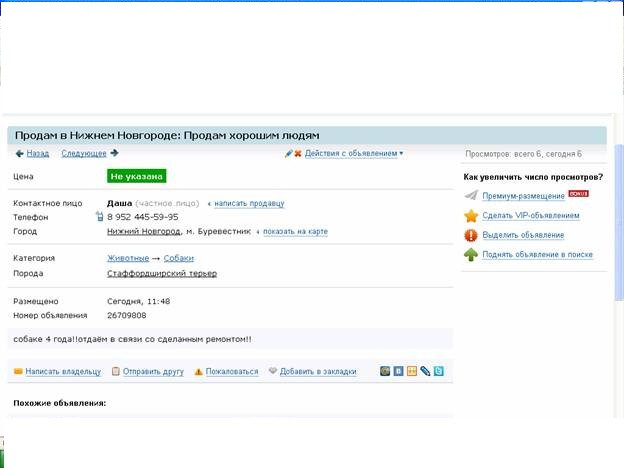Click the Twitter share icon at right
Screen dimensions: 624x468
[x=438, y=371]
